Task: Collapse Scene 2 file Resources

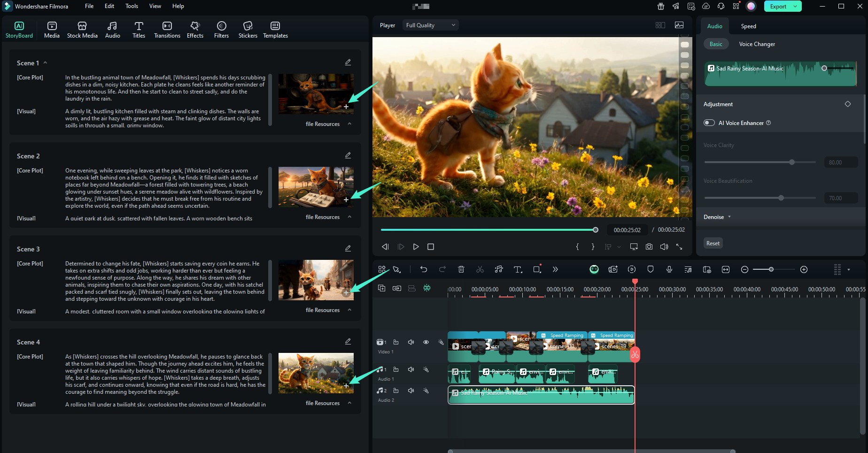Action: [x=349, y=217]
